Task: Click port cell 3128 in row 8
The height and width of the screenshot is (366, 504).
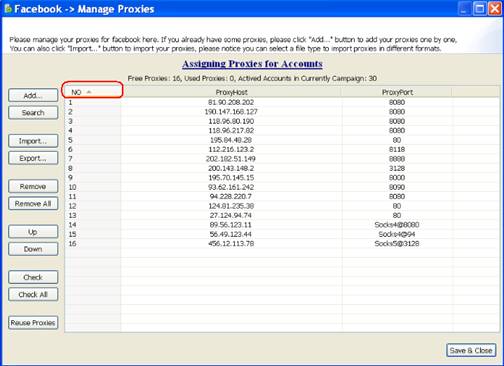Action: click(397, 168)
